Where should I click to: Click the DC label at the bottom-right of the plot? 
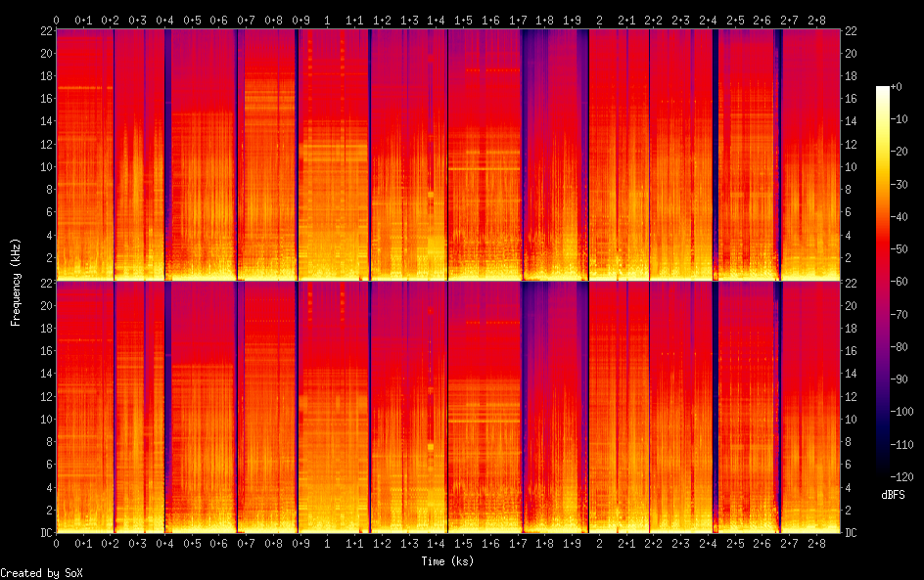point(852,533)
